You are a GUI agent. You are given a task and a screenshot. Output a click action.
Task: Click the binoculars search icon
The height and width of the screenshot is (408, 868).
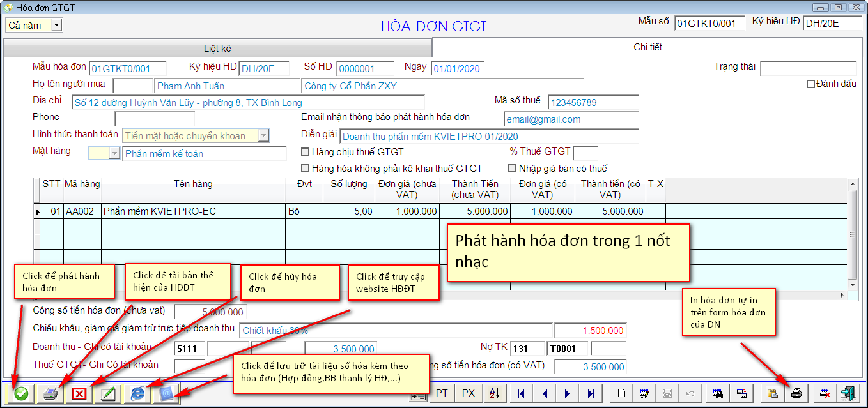coord(718,393)
